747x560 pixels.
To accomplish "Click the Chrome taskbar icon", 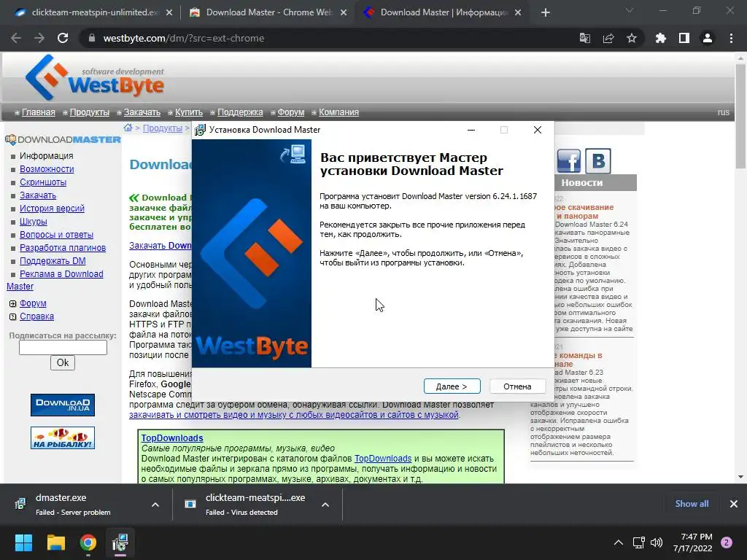I will (x=88, y=542).
